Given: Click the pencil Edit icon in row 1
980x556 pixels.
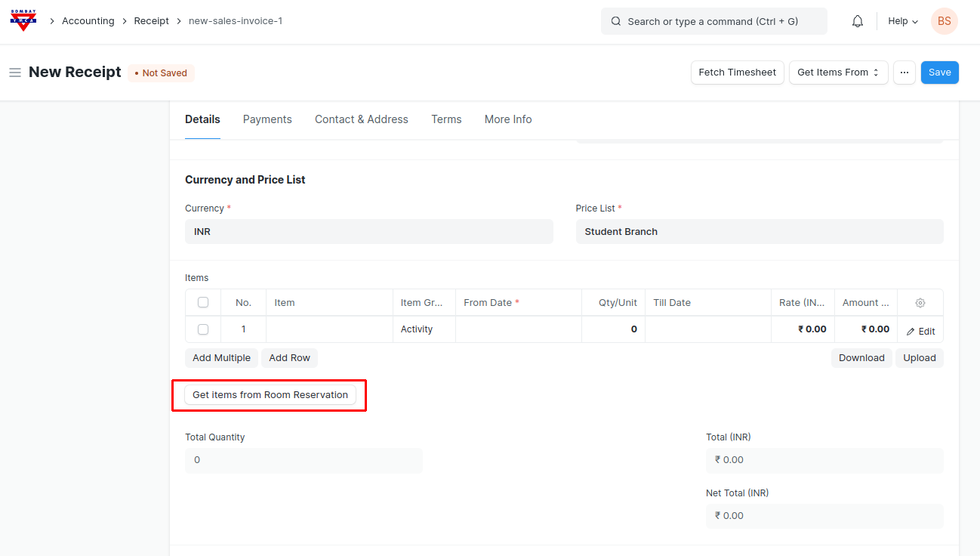Looking at the screenshot, I should coord(911,332).
